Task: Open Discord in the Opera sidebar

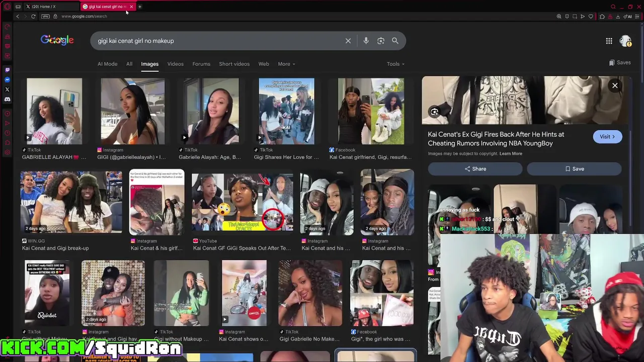Action: (7, 100)
